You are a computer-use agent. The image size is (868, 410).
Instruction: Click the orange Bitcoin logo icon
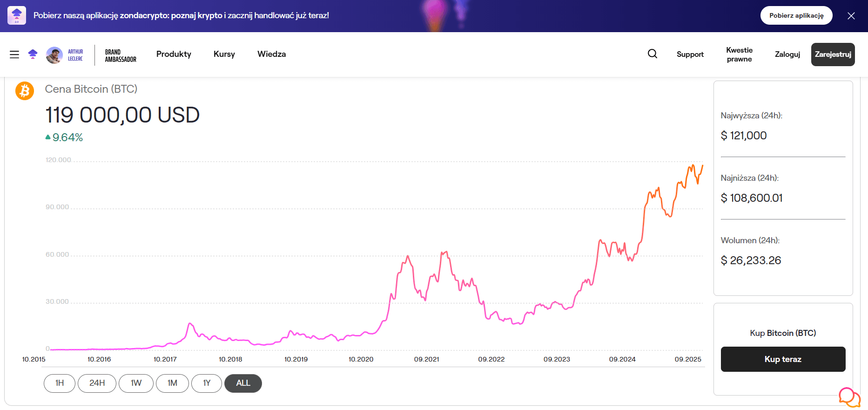[x=25, y=91]
